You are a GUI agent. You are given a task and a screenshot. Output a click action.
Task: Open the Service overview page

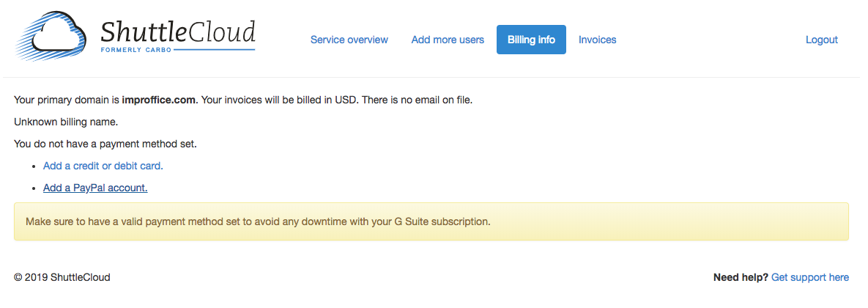[x=349, y=40]
